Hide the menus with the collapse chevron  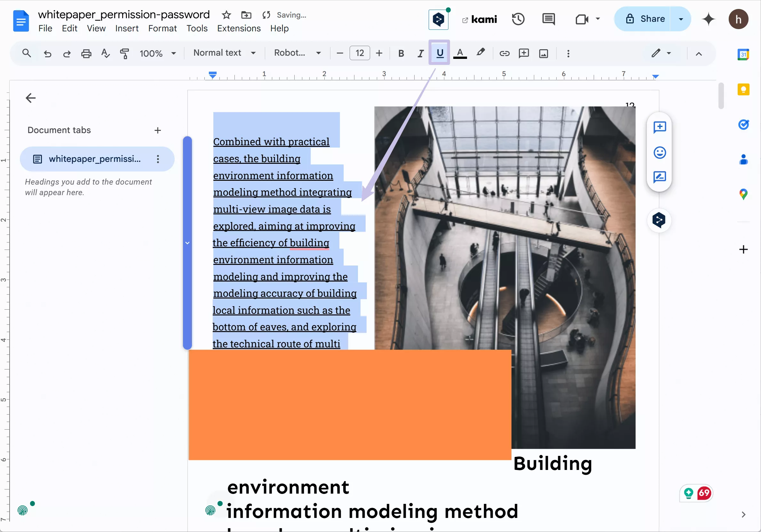coord(699,54)
